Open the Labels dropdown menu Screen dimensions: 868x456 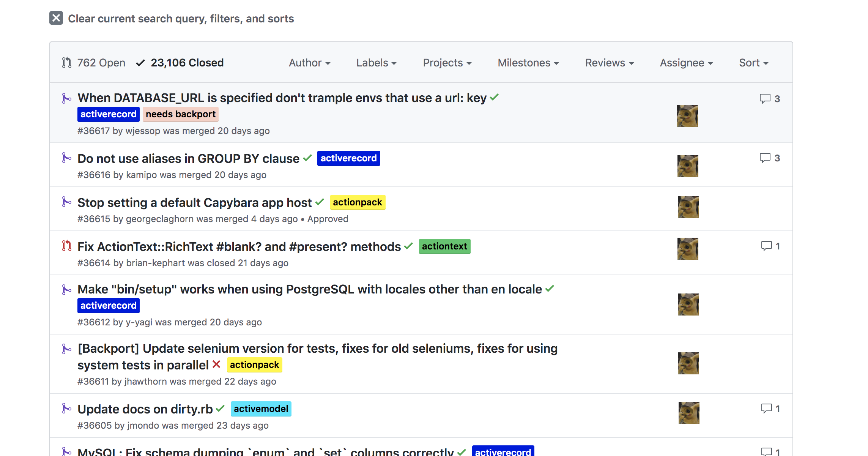[376, 63]
